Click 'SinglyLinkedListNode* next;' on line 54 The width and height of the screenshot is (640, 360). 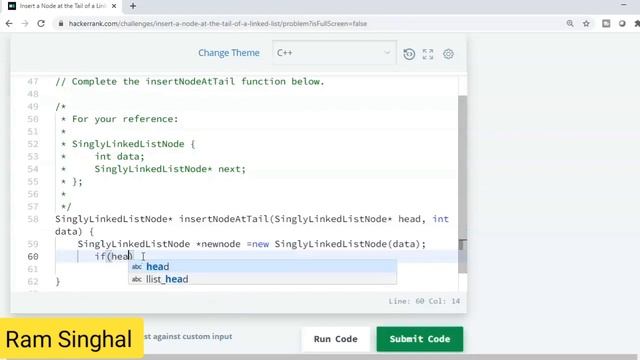point(170,169)
